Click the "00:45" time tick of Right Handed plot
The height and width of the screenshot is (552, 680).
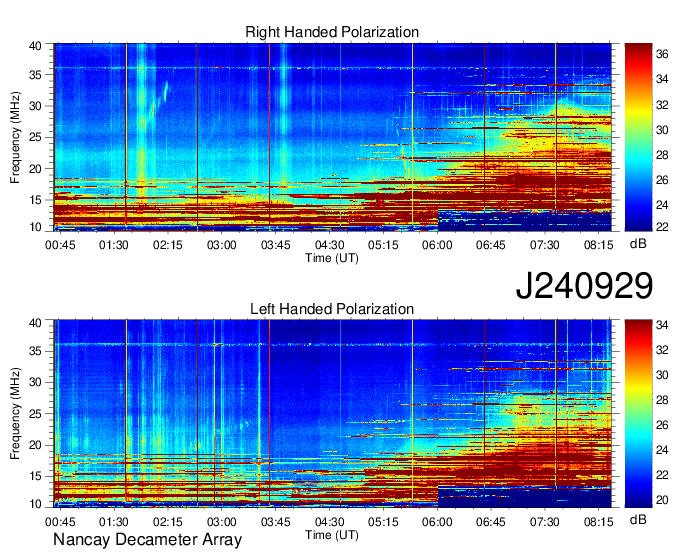click(60, 245)
